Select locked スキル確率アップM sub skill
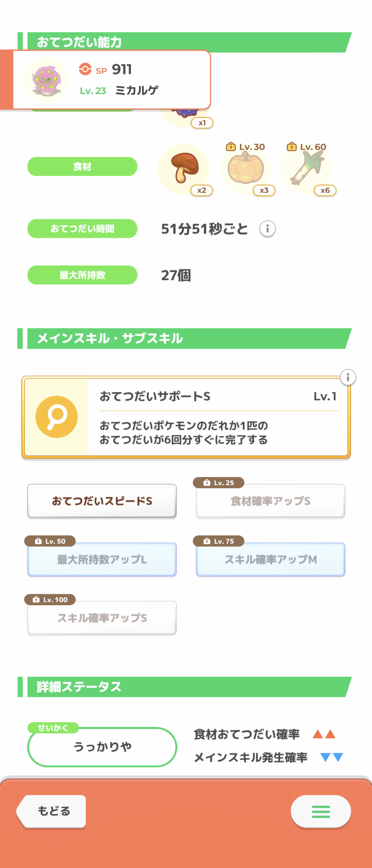The width and height of the screenshot is (372, 868). (270, 559)
